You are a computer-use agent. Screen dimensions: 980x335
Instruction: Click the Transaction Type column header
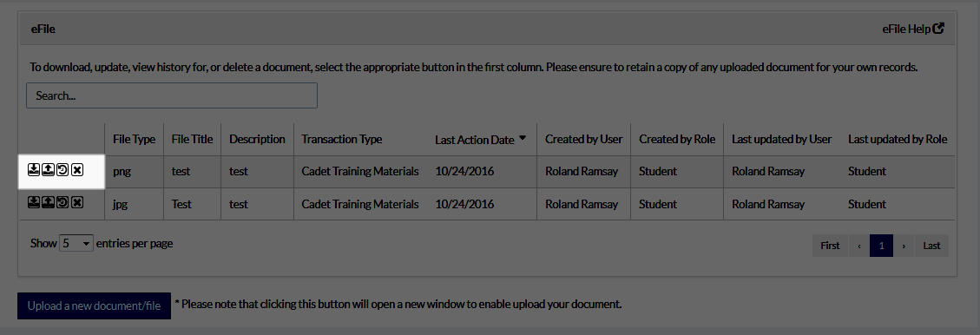click(341, 140)
